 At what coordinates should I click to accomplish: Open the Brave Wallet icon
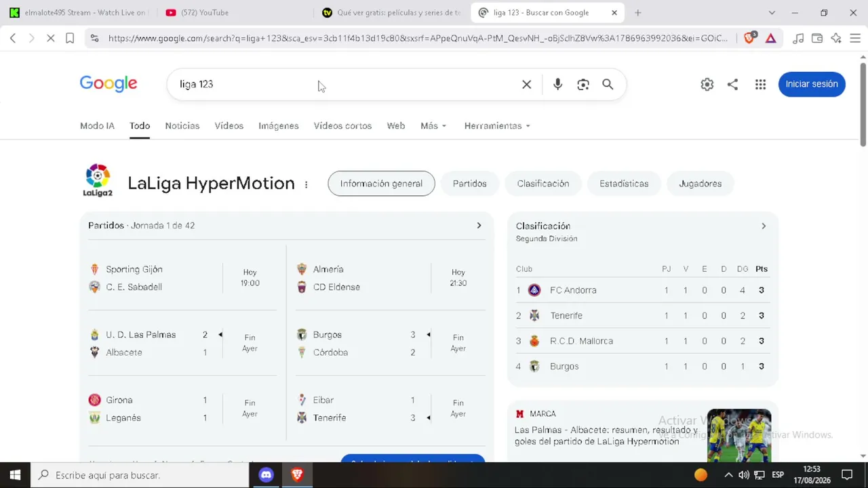tap(817, 39)
